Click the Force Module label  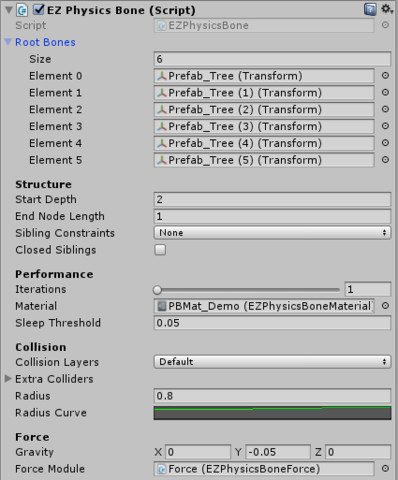coord(50,469)
